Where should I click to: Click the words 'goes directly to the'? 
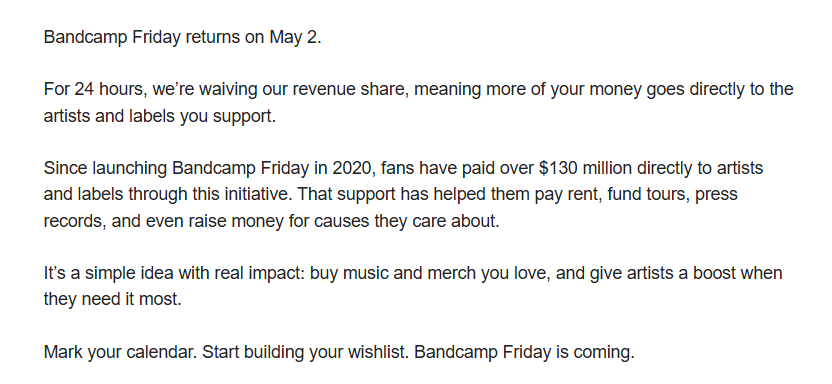[x=720, y=89]
